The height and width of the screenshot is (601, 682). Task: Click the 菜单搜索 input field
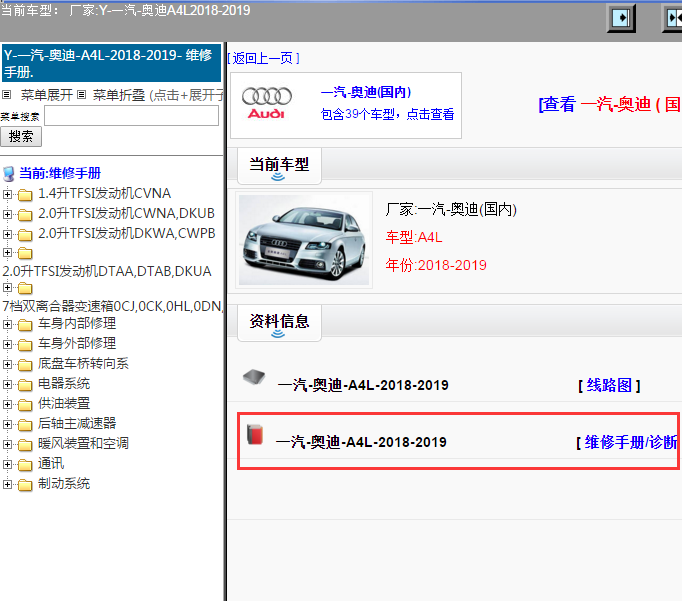(131, 116)
